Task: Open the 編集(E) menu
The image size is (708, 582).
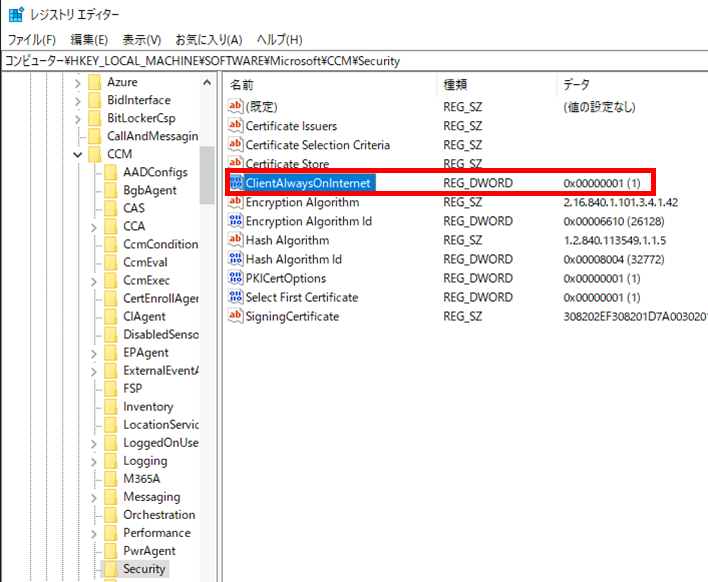Action: (x=89, y=40)
